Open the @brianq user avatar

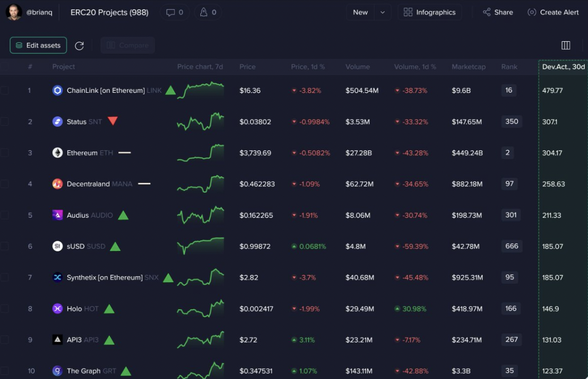click(x=14, y=12)
